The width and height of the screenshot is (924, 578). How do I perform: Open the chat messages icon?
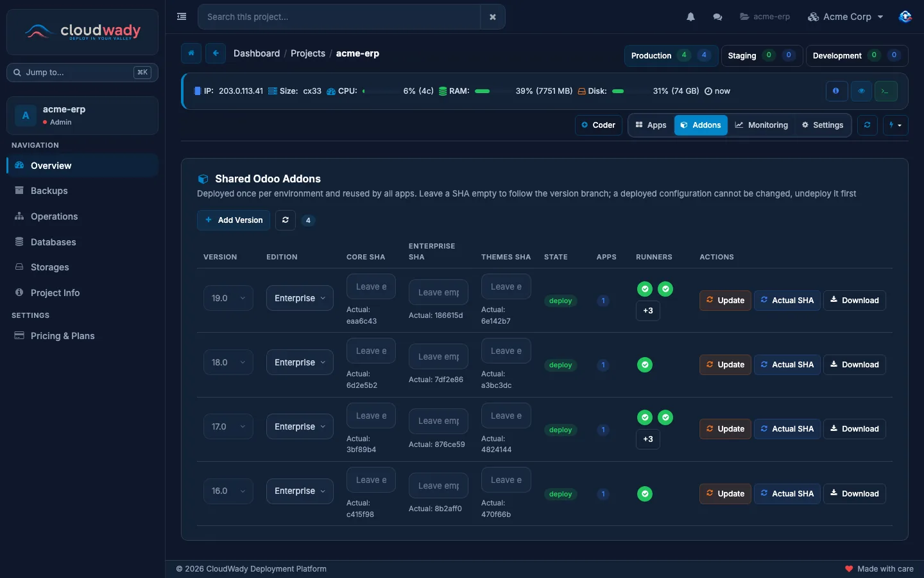(x=717, y=17)
